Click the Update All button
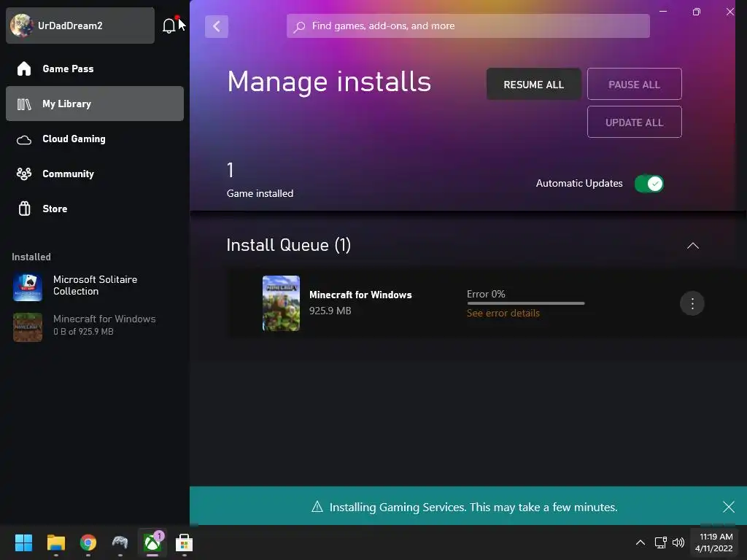 click(x=634, y=122)
